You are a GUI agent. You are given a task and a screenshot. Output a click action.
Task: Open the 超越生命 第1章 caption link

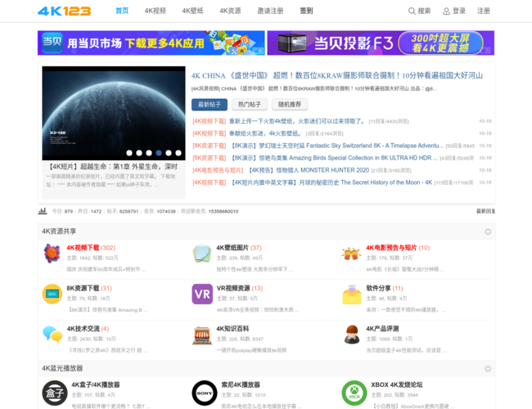pos(112,167)
